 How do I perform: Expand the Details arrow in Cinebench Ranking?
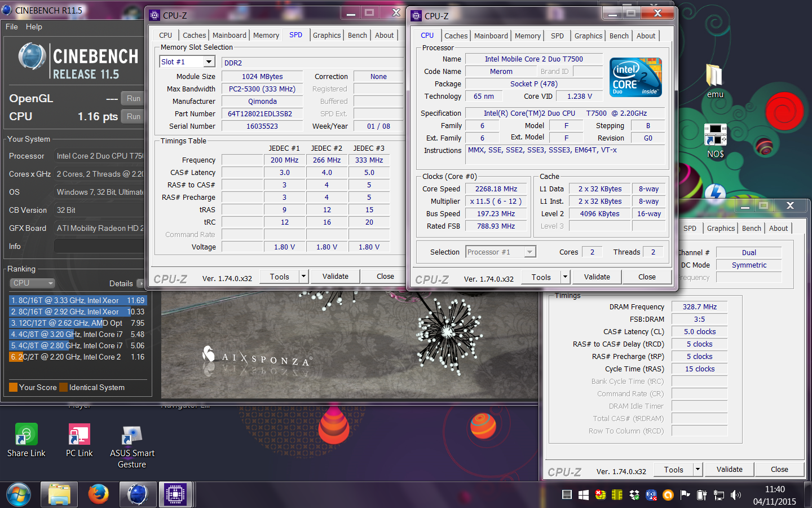coord(140,283)
